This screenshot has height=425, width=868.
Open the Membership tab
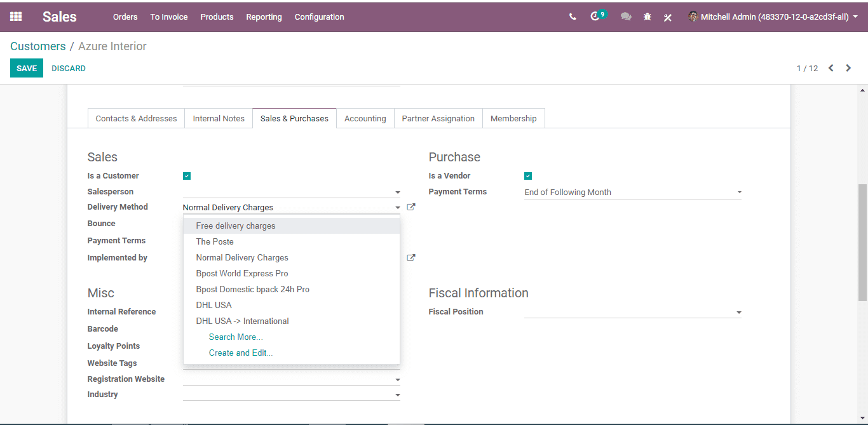(x=513, y=118)
